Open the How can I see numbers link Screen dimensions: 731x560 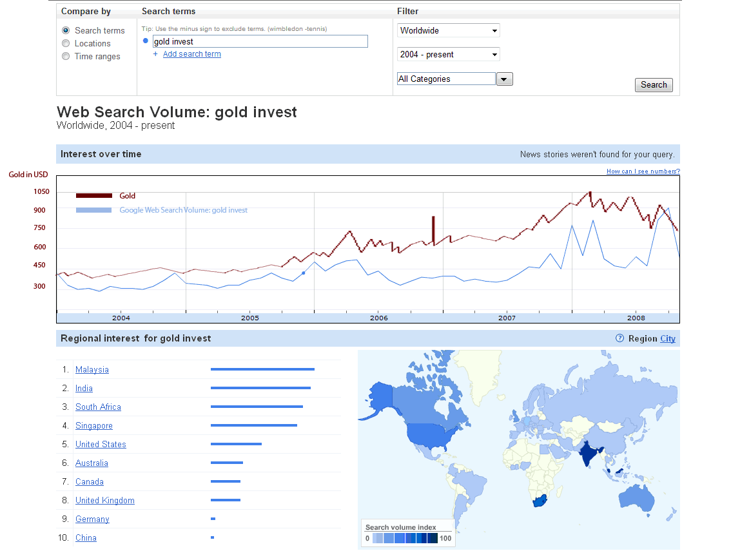[643, 171]
